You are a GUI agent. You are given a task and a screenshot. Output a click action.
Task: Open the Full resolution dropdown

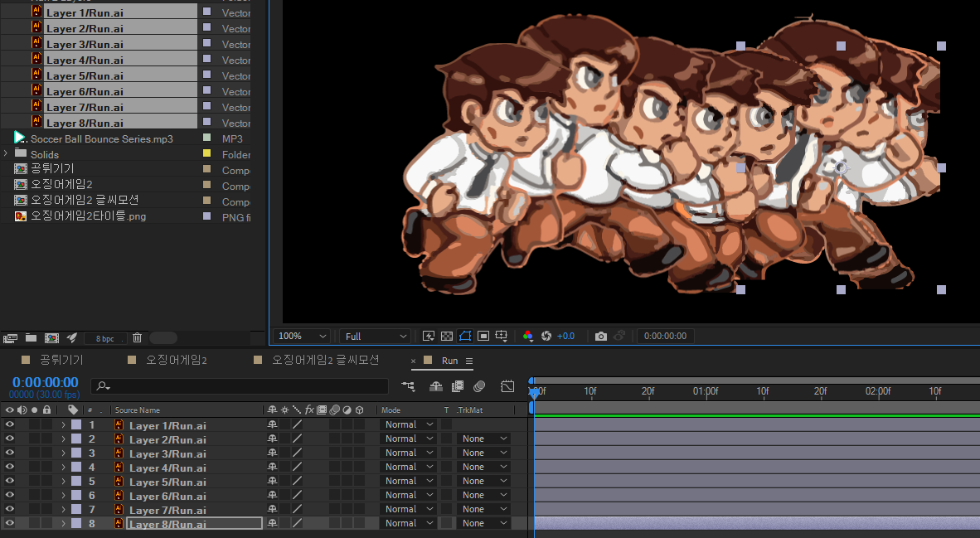click(375, 337)
